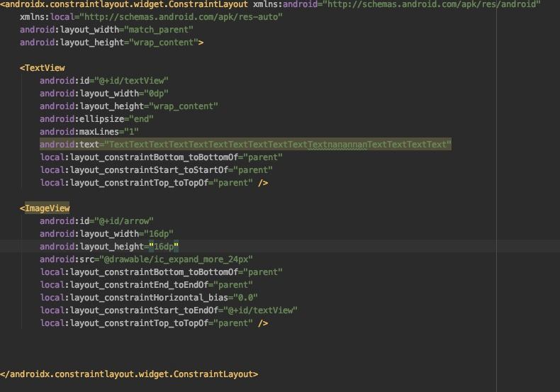Click the highlighted android:text attribute line
Image resolution: width=560 pixels, height=392 pixels.
[x=245, y=145]
